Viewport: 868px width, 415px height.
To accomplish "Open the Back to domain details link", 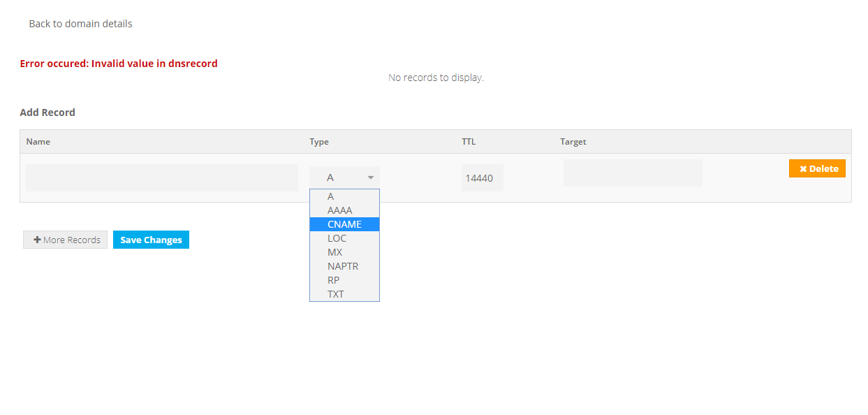I will (x=80, y=24).
